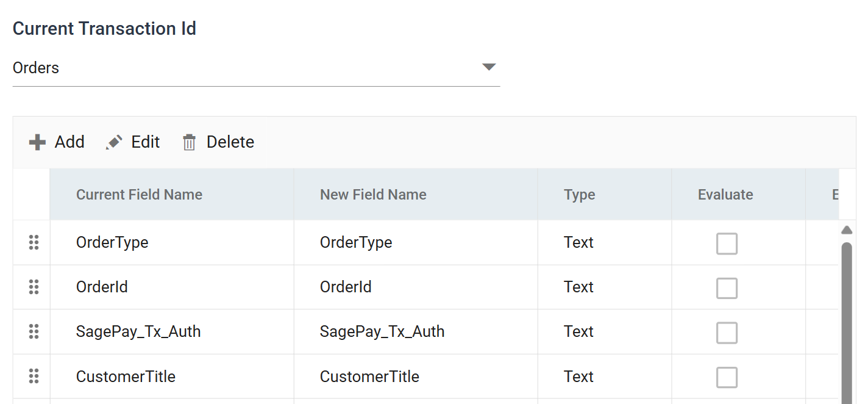
Task: Click the Delete trash can icon
Action: point(190,142)
